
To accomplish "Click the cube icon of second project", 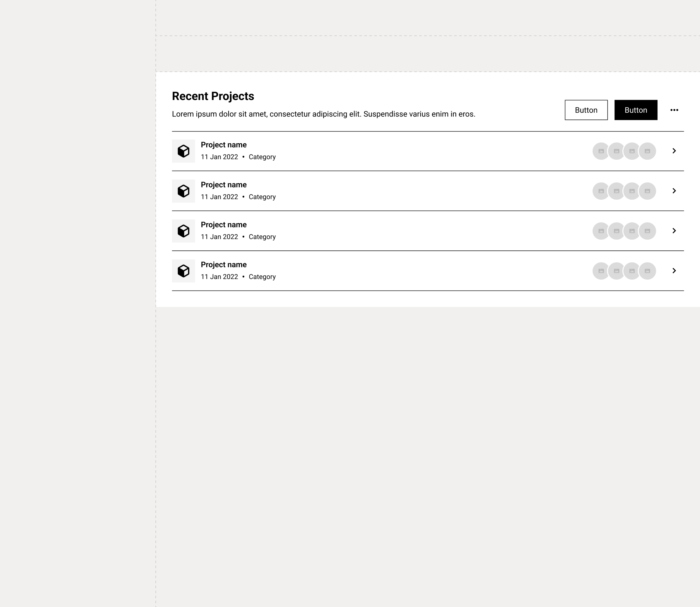I will click(183, 191).
